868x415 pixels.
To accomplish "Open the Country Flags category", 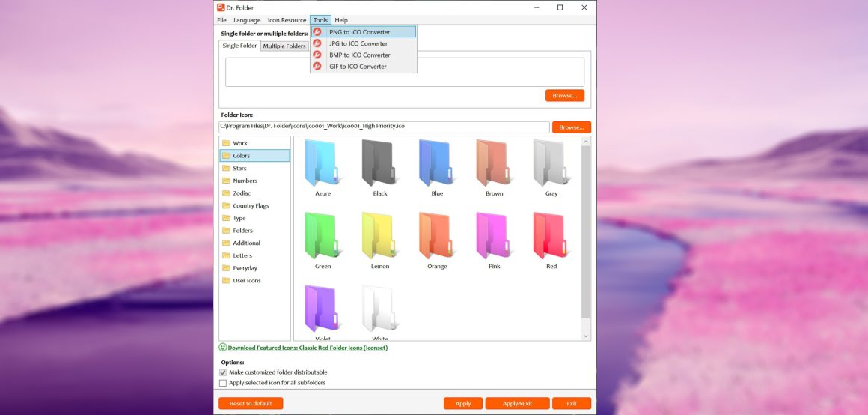I will pyautogui.click(x=254, y=205).
